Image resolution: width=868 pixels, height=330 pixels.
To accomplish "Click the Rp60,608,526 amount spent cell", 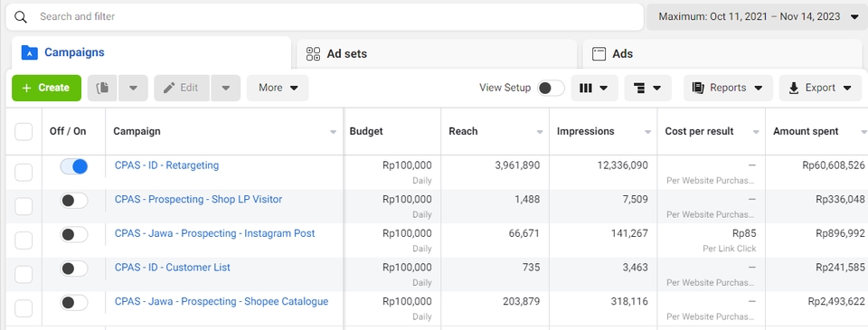I will (833, 165).
